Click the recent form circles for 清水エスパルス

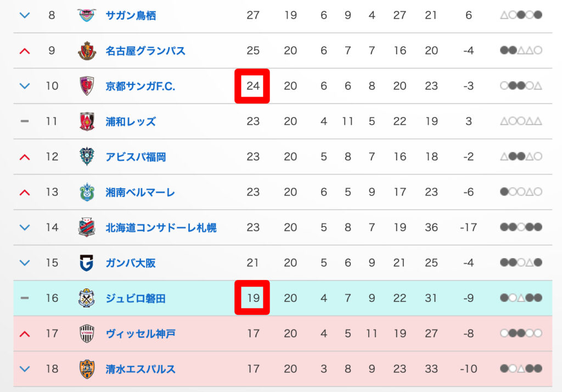[521, 368]
